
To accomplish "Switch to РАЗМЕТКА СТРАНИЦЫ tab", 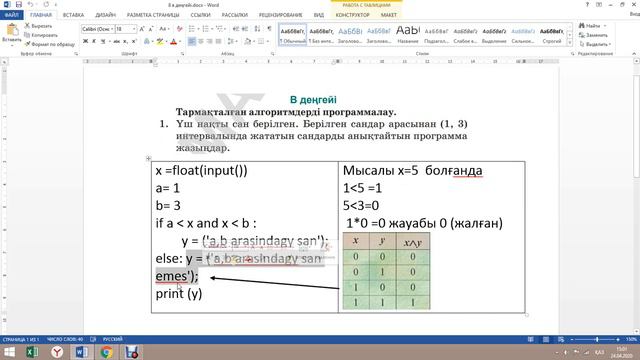I will (153, 15).
